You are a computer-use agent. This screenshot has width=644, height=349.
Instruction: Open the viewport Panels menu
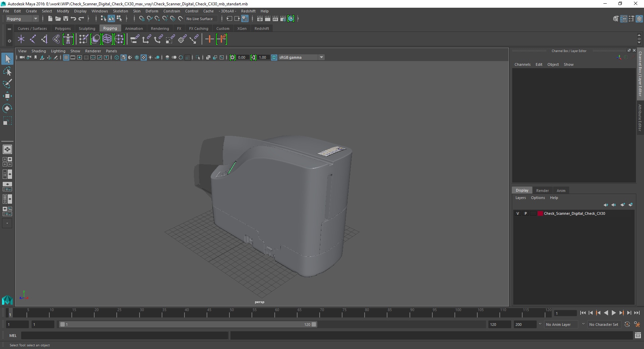click(111, 51)
